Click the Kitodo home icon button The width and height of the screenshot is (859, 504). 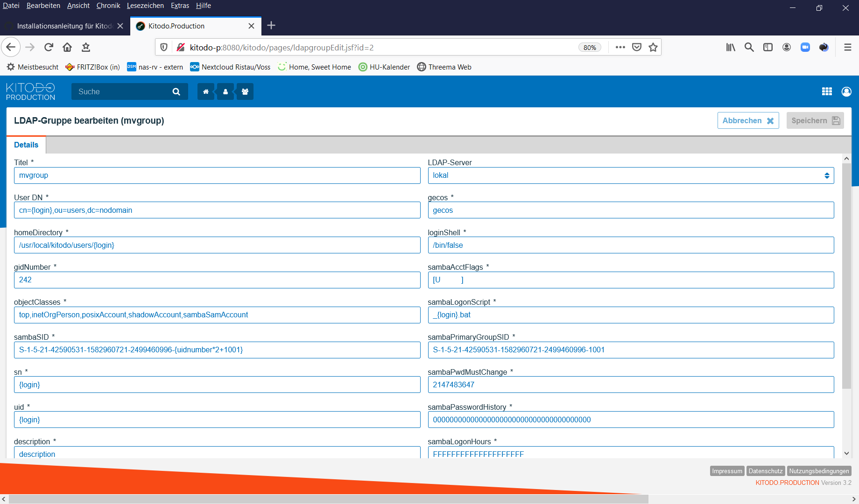tap(205, 92)
